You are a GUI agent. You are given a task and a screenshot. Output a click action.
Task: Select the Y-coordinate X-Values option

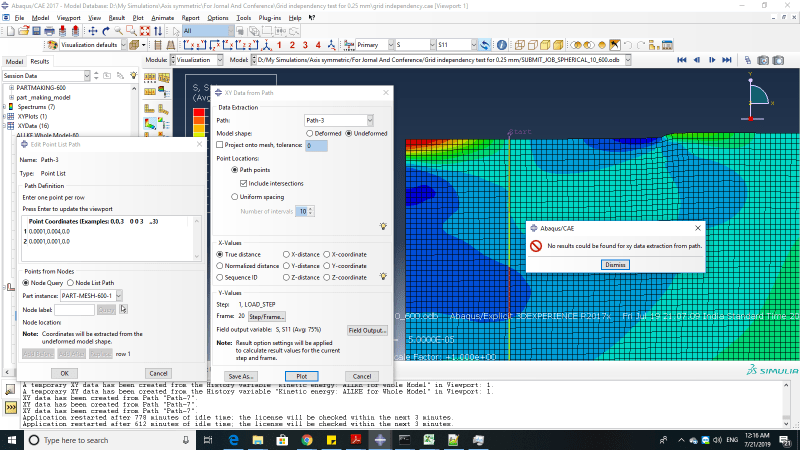(x=327, y=266)
